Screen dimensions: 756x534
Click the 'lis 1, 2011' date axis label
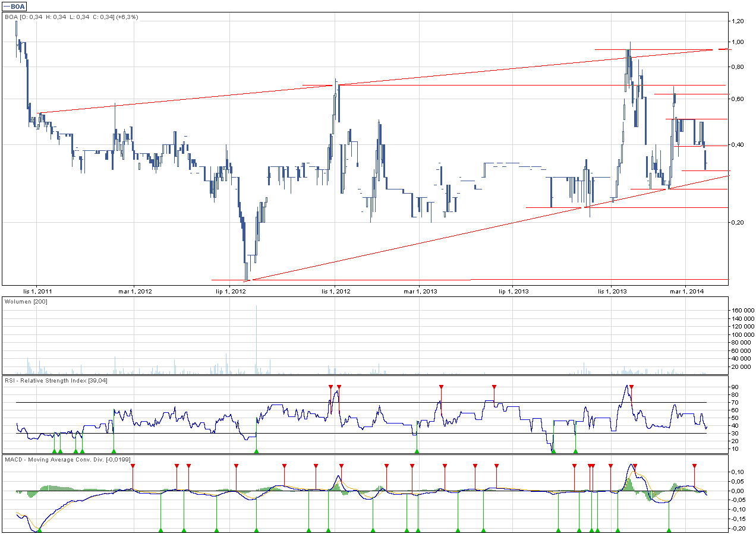coord(36,291)
